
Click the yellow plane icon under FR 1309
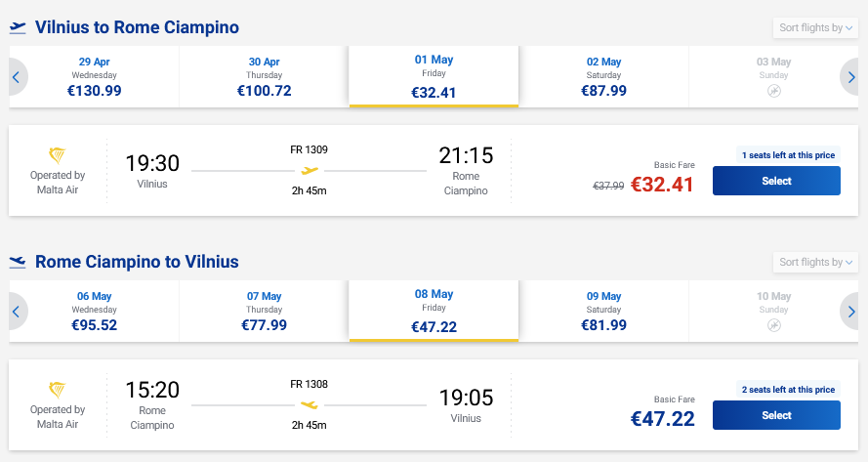310,170
